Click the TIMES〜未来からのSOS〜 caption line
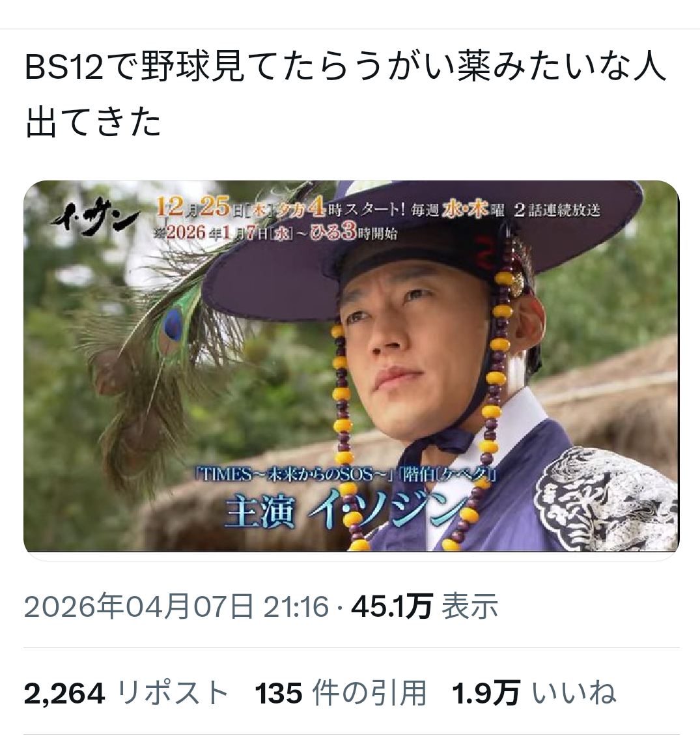 pyautogui.click(x=294, y=475)
